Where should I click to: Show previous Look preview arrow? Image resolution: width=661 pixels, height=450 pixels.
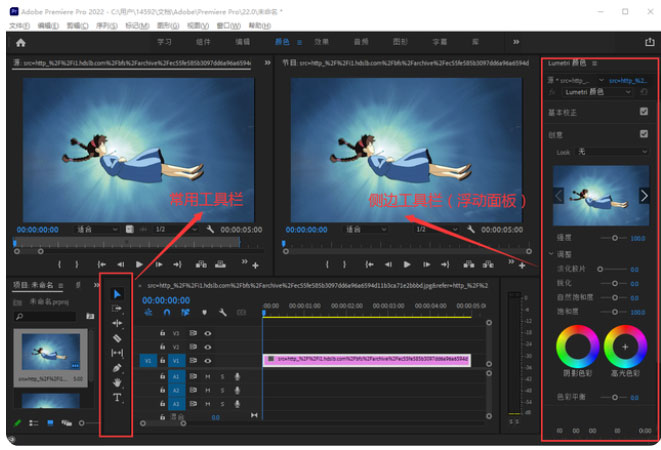pos(559,196)
